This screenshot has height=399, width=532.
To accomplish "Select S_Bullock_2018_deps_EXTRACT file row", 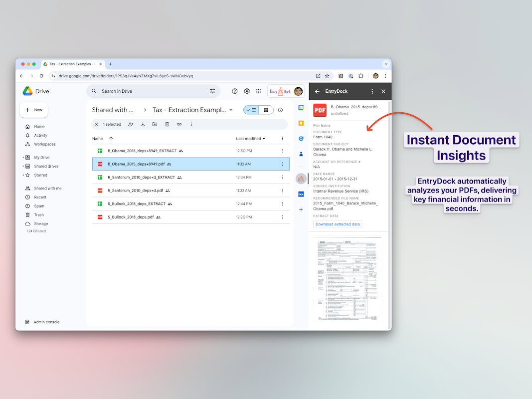I will [190, 204].
